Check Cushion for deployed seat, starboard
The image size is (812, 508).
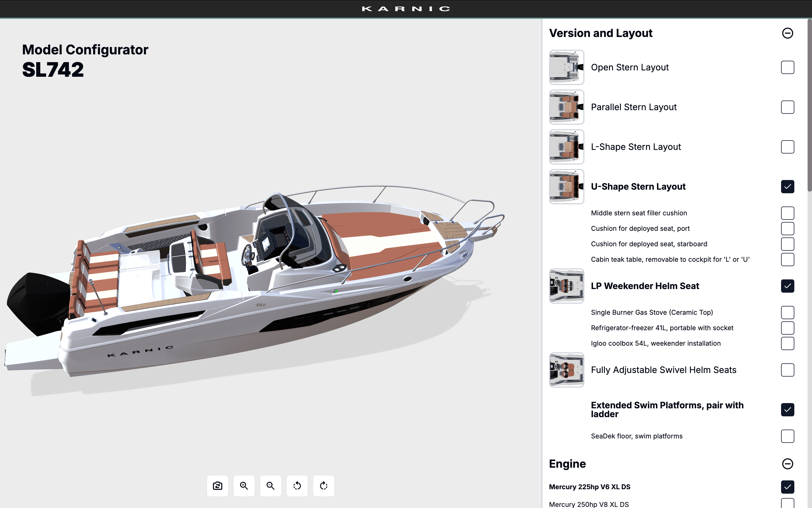pyautogui.click(x=787, y=244)
